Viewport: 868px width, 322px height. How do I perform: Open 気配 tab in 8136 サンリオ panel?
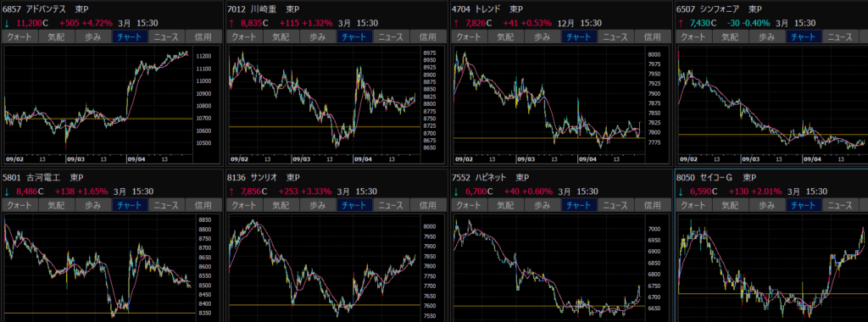click(x=281, y=205)
